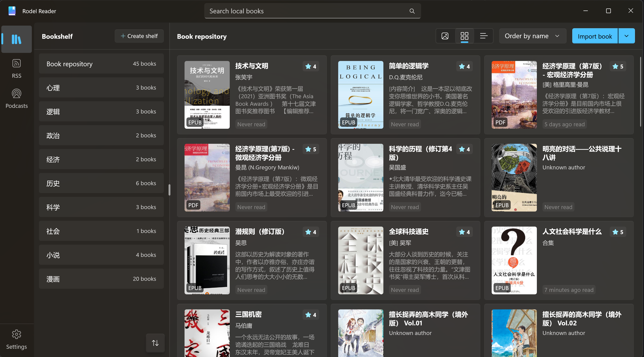Focus the Search local books field

tap(313, 11)
